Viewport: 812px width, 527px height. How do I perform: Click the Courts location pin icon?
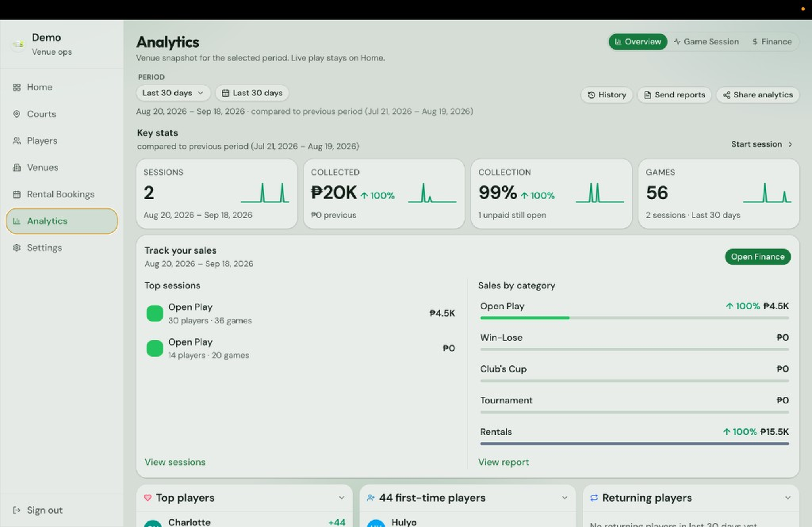[17, 114]
